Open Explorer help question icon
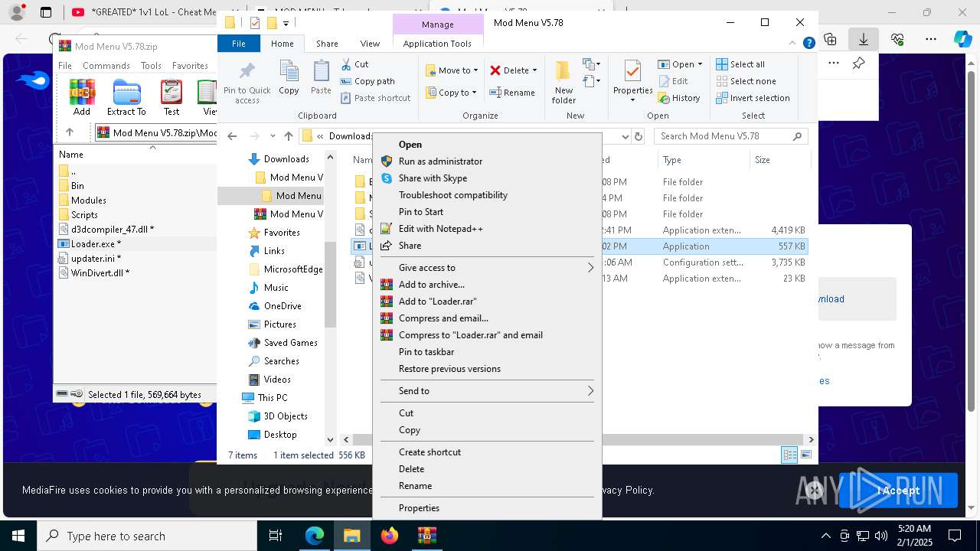 click(808, 44)
